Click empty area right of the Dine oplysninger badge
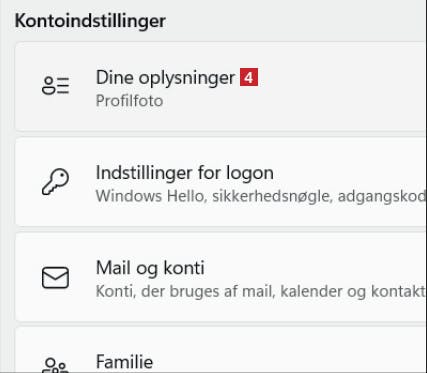427x373 pixels. [x=340, y=77]
